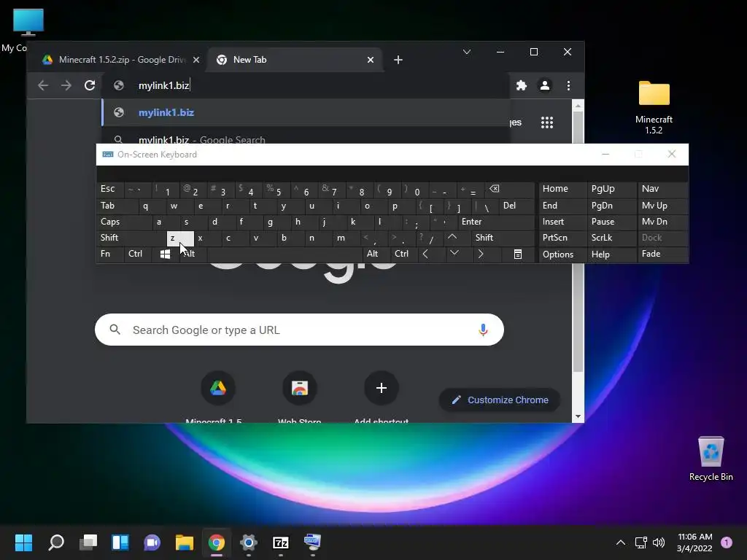
Task: Open File Explorer from the taskbar
Action: point(185,542)
